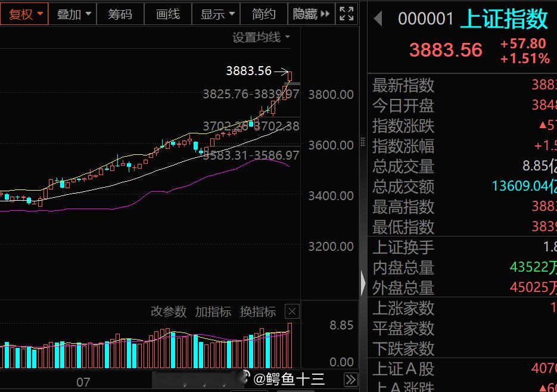Click the 3583.31-3586.97 gap label
The width and height of the screenshot is (557, 392).
pyautogui.click(x=251, y=155)
